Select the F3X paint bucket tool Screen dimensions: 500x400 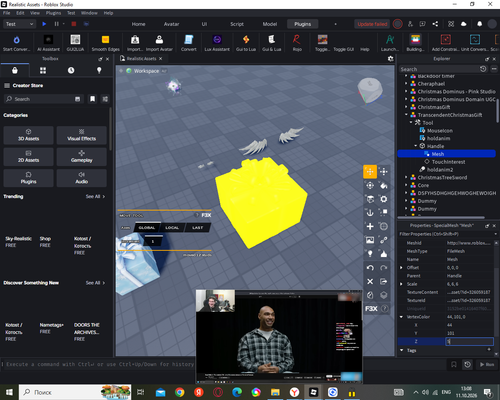384,185
